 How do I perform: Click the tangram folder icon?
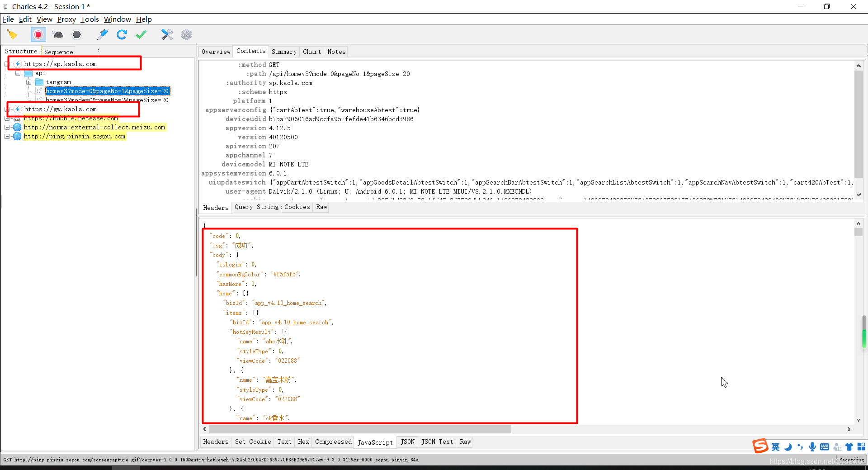coord(39,82)
